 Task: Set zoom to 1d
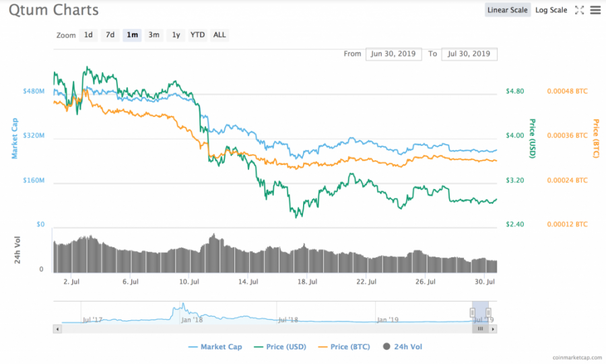(x=88, y=35)
